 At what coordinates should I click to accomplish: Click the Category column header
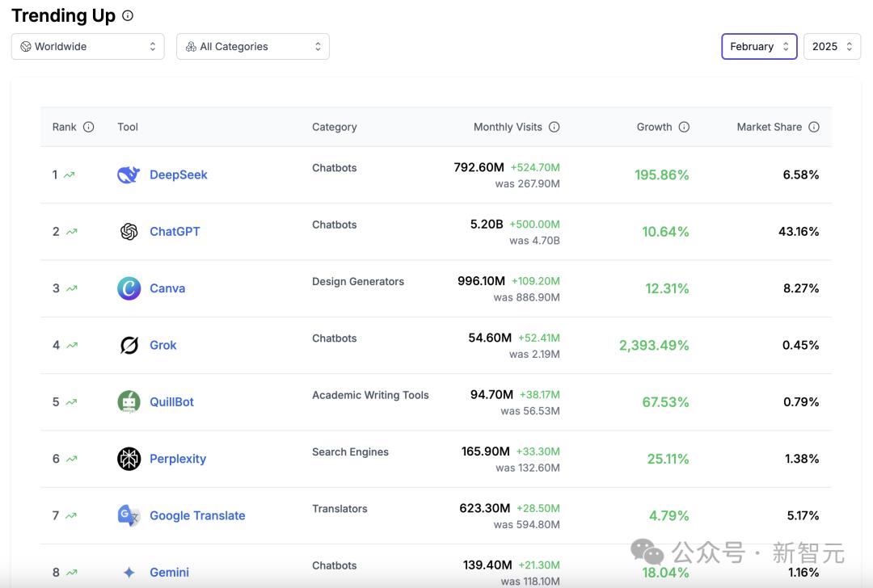[x=334, y=127]
